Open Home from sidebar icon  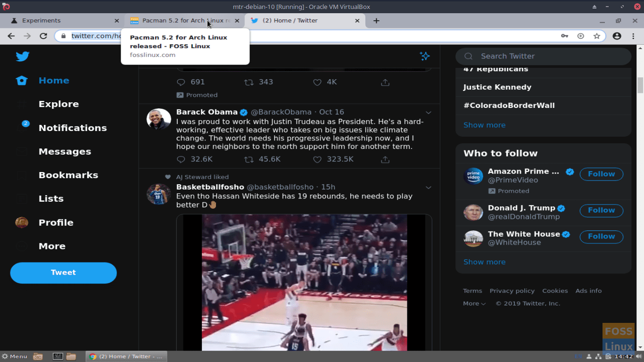(x=22, y=81)
